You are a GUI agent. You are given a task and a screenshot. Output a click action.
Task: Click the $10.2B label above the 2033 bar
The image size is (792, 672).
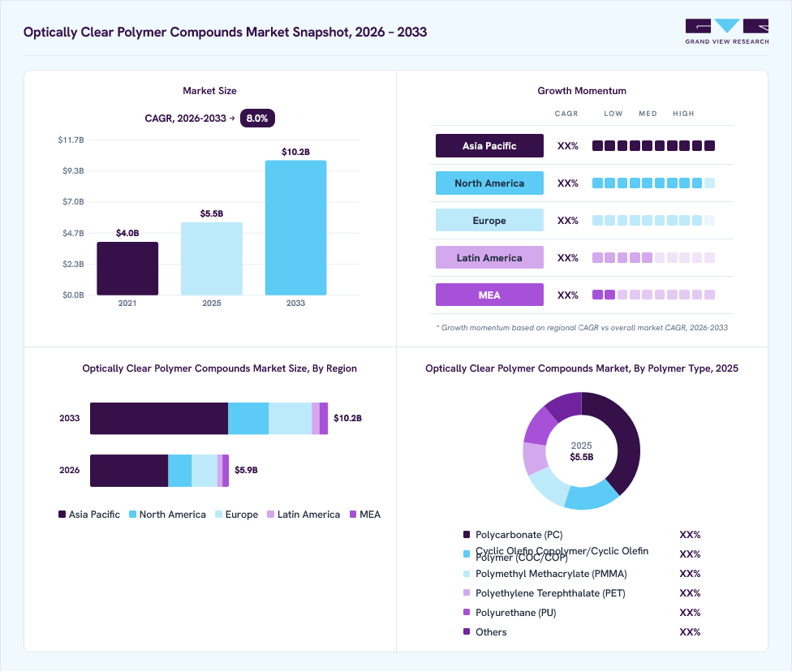click(295, 152)
